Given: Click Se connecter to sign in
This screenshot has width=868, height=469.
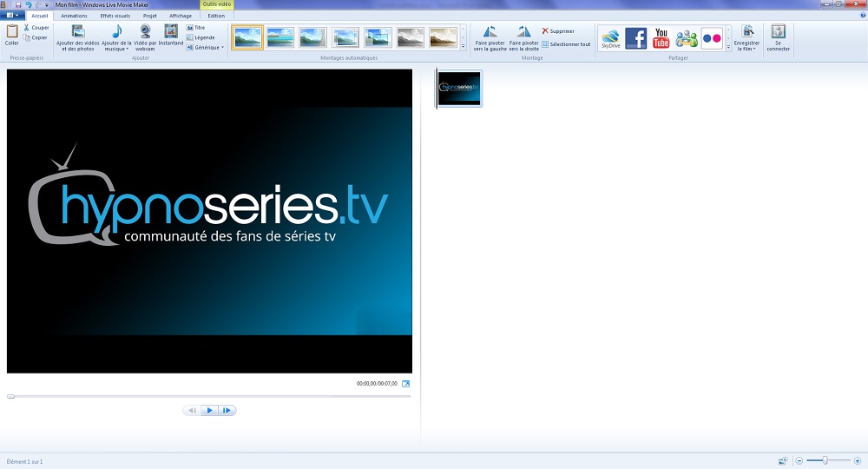Looking at the screenshot, I should [778, 37].
